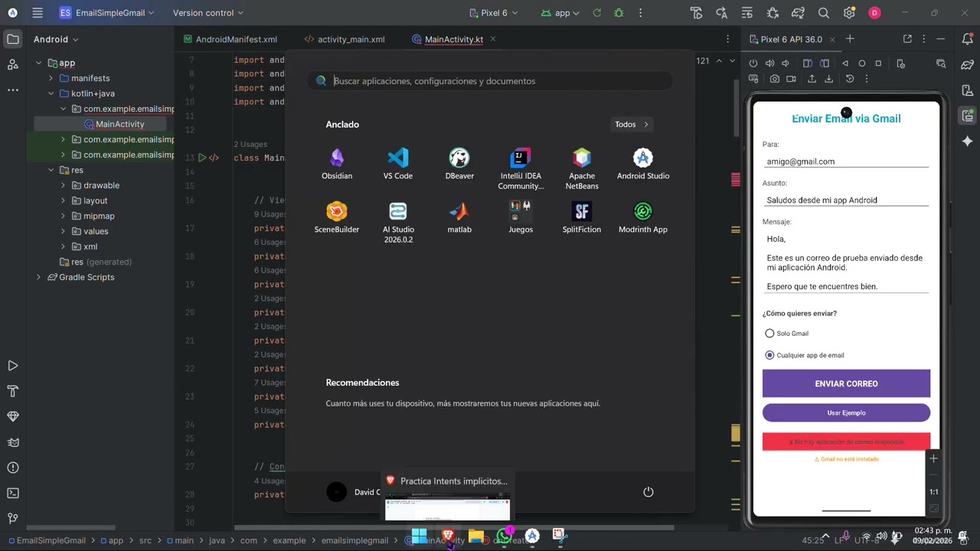Rotate emulator left icon
This screenshot has height=551, width=980.
pos(807,64)
